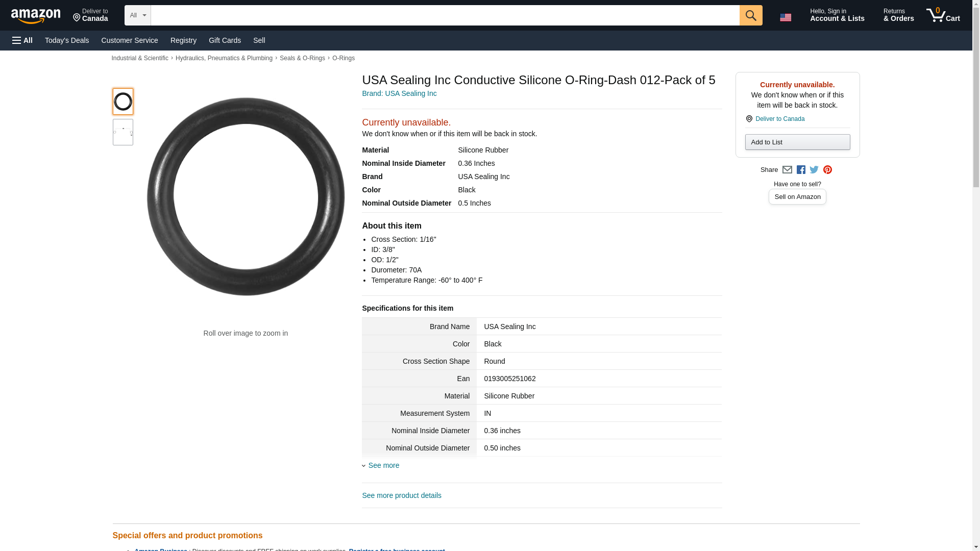The width and height of the screenshot is (980, 551).
Task: Open Today's Deals nav item
Action: [x=67, y=40]
